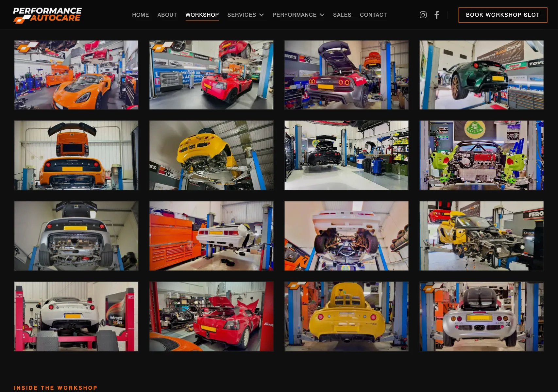Open the Instagram social link

point(423,15)
